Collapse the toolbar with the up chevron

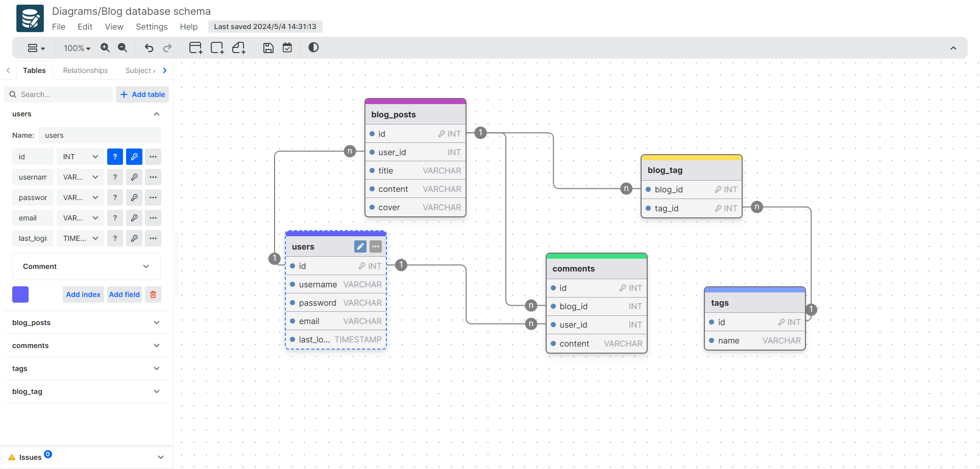[x=953, y=48]
